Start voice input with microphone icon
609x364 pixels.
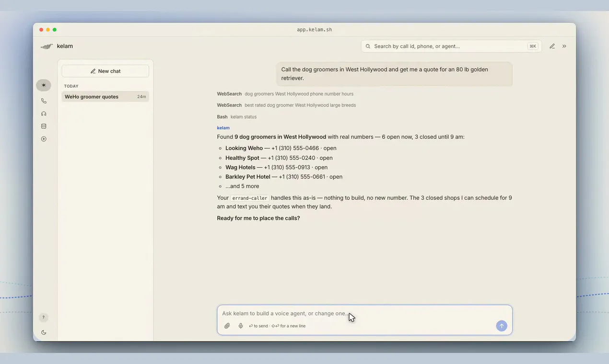point(241,326)
